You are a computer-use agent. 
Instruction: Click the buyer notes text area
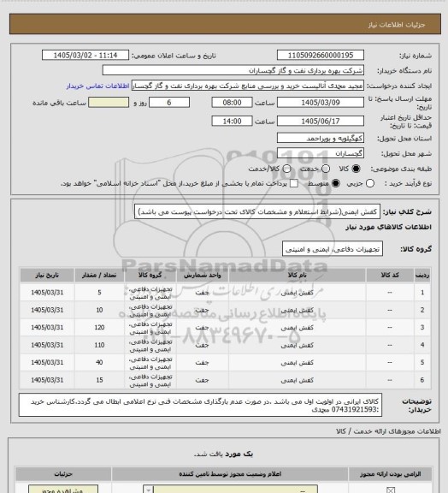tap(200, 406)
